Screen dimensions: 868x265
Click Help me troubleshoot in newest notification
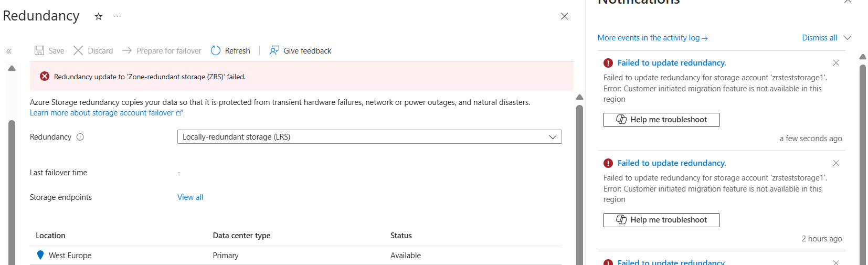[661, 120]
